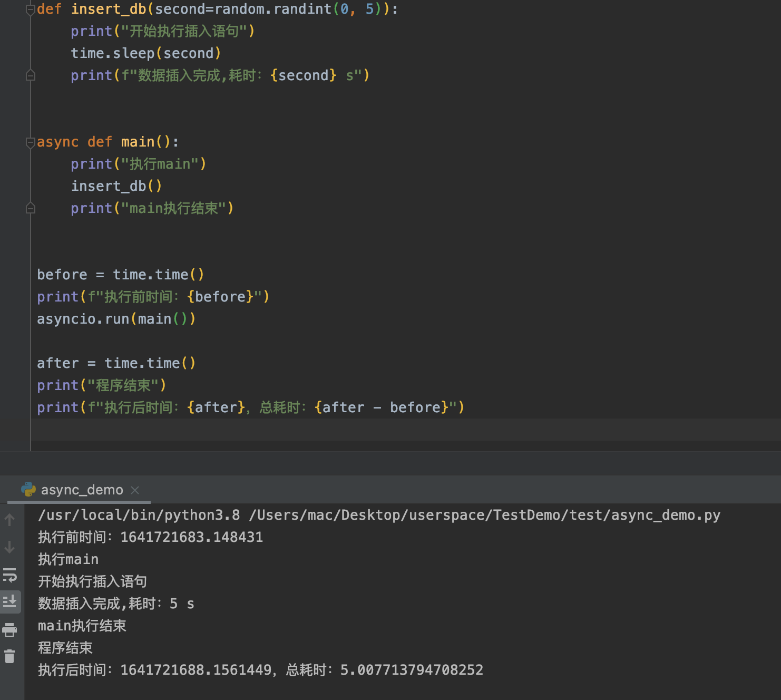Close the async_demo run tab
The height and width of the screenshot is (700, 781).
tap(135, 490)
